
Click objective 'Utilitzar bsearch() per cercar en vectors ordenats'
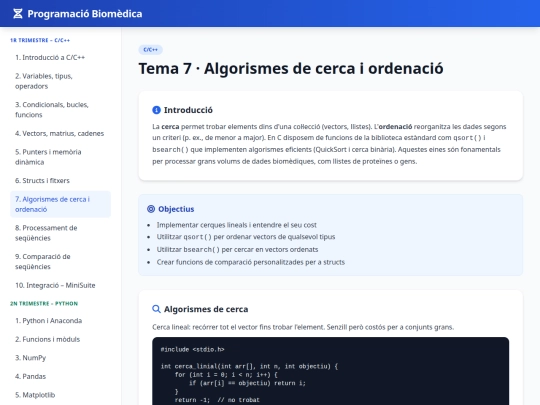click(237, 249)
